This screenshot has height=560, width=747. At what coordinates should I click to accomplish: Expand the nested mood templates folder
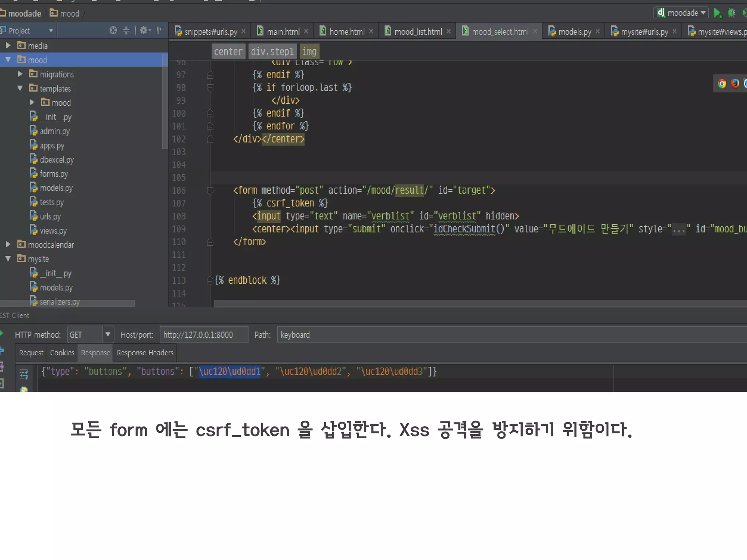point(32,102)
